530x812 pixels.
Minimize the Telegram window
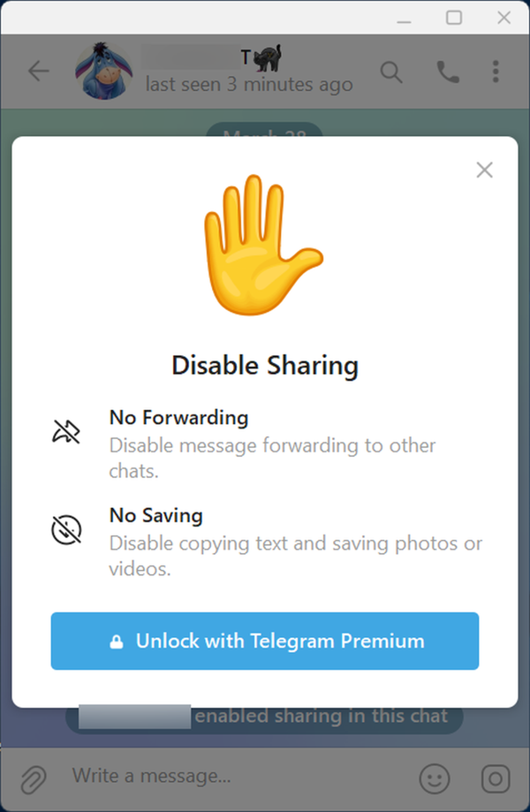405,18
